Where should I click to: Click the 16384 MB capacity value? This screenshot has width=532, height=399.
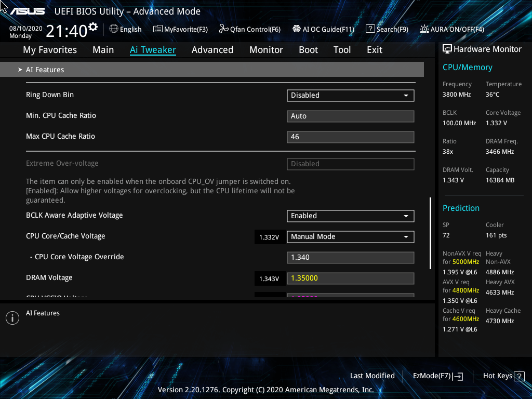click(x=500, y=180)
